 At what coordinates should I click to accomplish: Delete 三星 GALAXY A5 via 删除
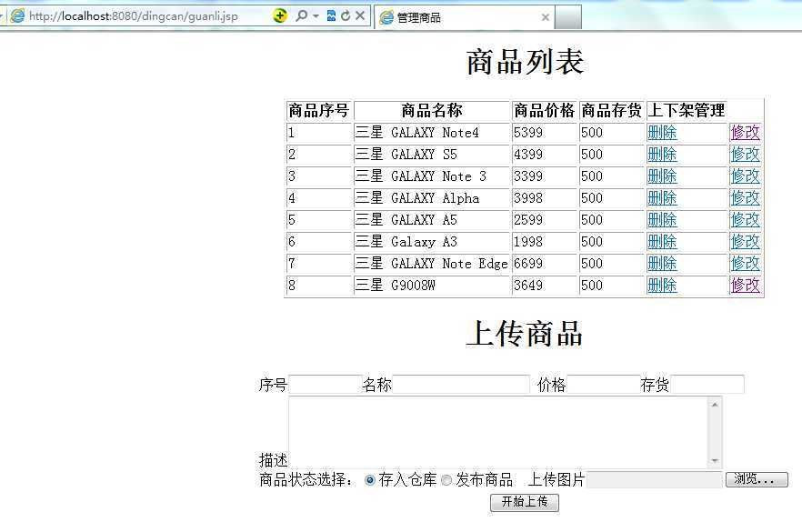point(662,220)
